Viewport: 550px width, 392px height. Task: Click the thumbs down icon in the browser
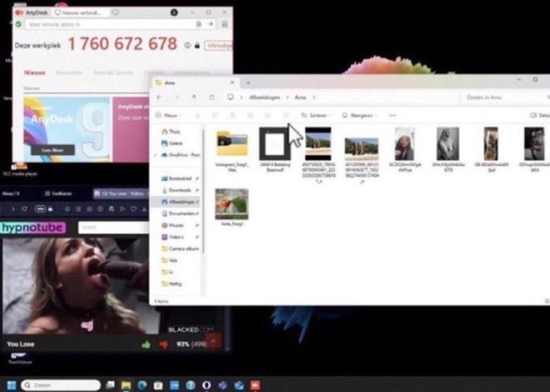[x=163, y=345]
